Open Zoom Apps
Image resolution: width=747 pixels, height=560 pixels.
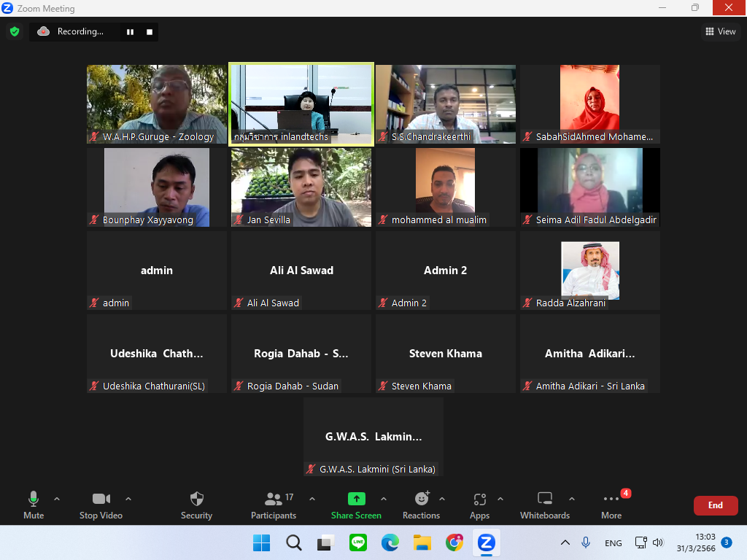480,505
